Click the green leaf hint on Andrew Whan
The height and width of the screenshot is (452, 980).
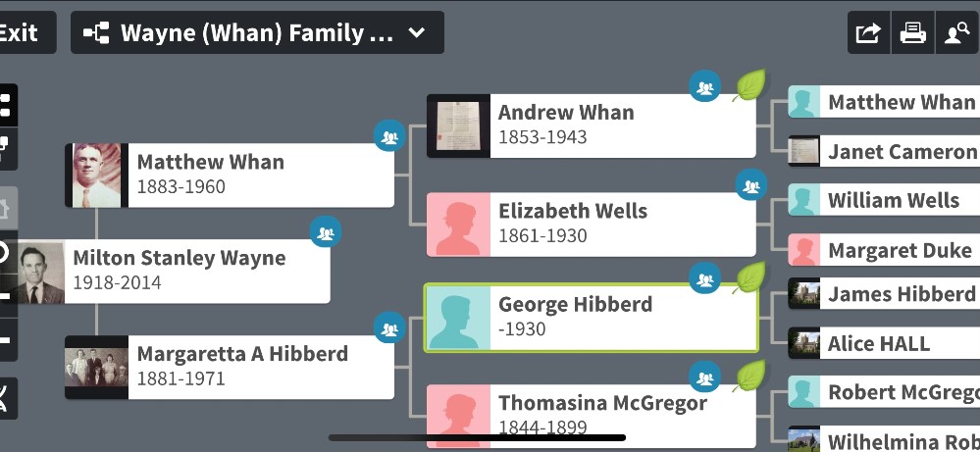(750, 86)
